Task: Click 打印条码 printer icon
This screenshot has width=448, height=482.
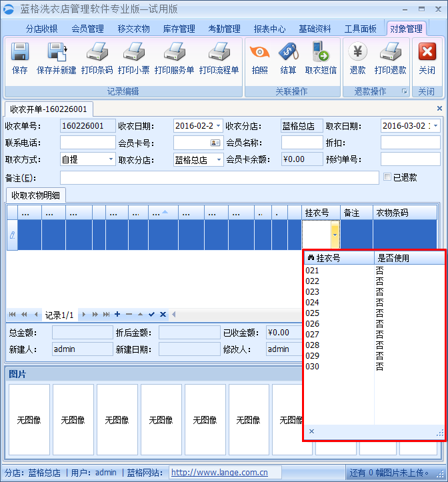Action: click(97, 51)
